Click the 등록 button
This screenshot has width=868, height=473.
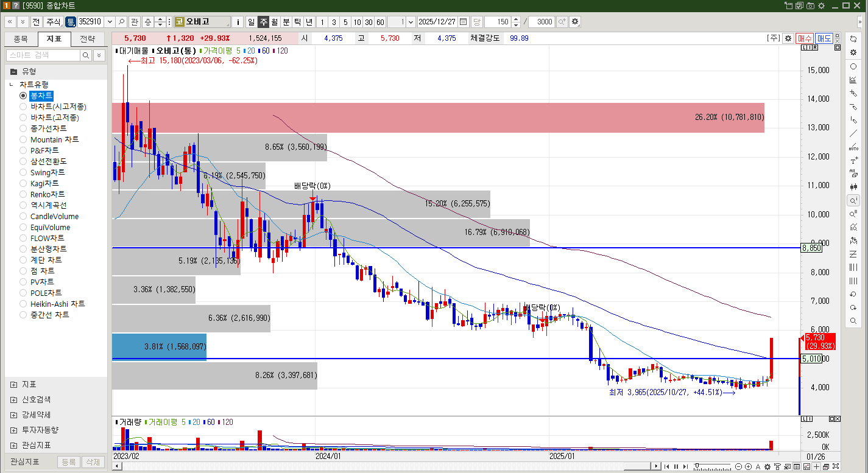click(68, 462)
